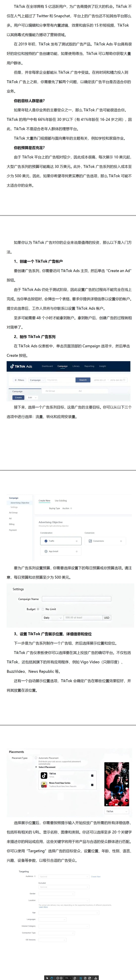Screen dimensions: 136x980
Task: Click the 500.00 at least budget field
Action: point(83,618)
